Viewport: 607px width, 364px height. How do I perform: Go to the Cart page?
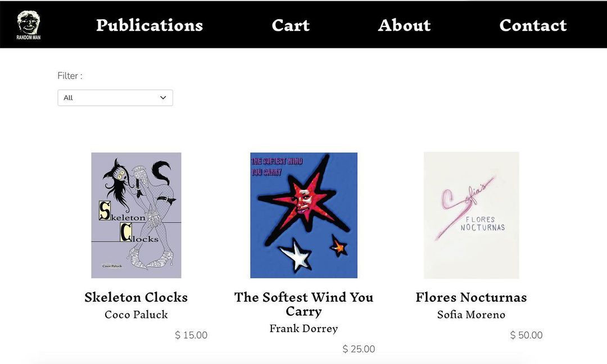pyautogui.click(x=291, y=25)
